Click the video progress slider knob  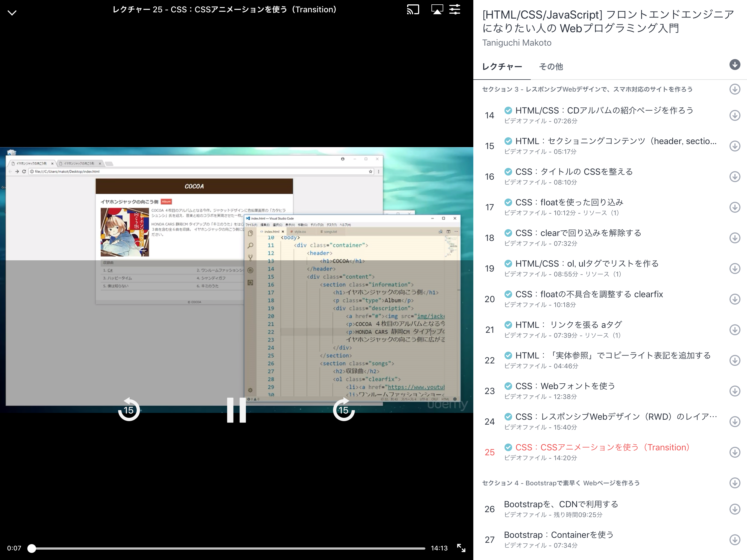pos(32,548)
